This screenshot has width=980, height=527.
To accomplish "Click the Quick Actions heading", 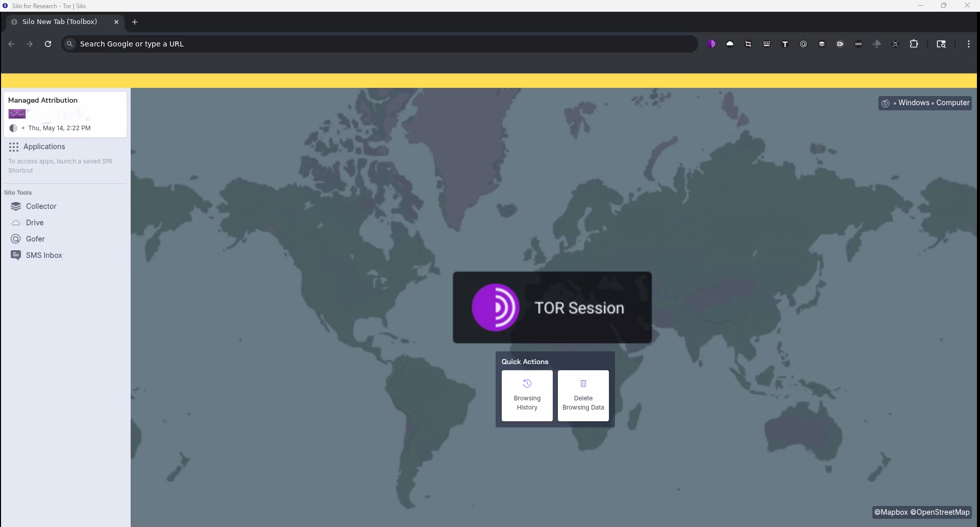I will click(x=525, y=362).
